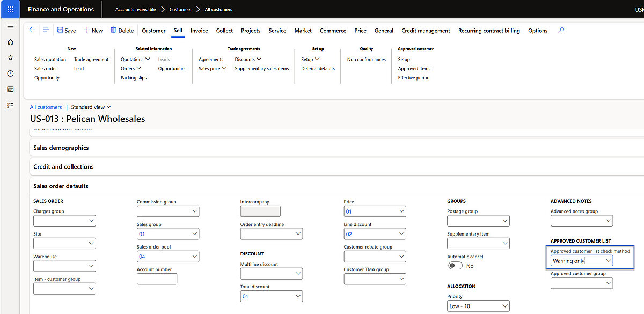Open Favorites star in sidebar
Image resolution: width=644 pixels, height=314 pixels.
pos(10,57)
